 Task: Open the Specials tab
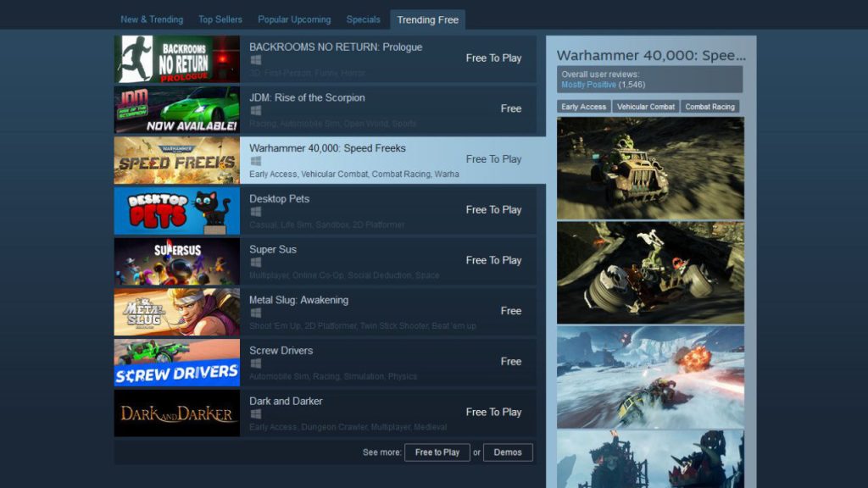(363, 19)
